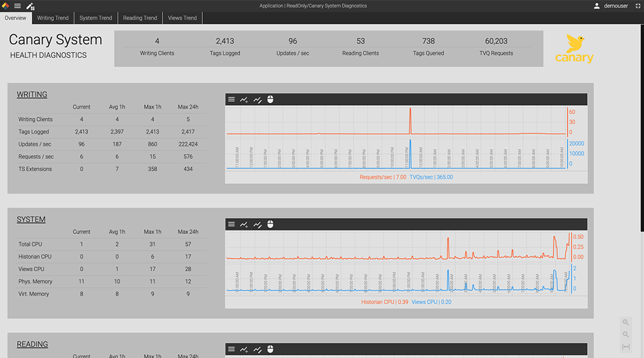Click the blue Views CPU Y-axis scale
The width and height of the screenshot is (644, 358).
click(x=574, y=279)
